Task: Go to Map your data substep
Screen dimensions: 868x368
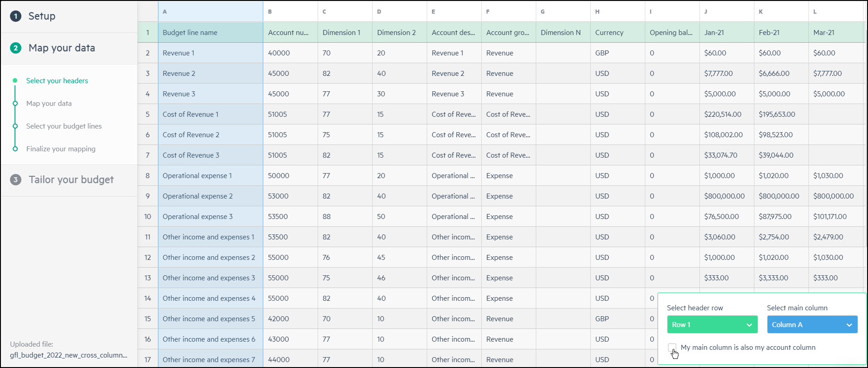Action: coord(49,104)
